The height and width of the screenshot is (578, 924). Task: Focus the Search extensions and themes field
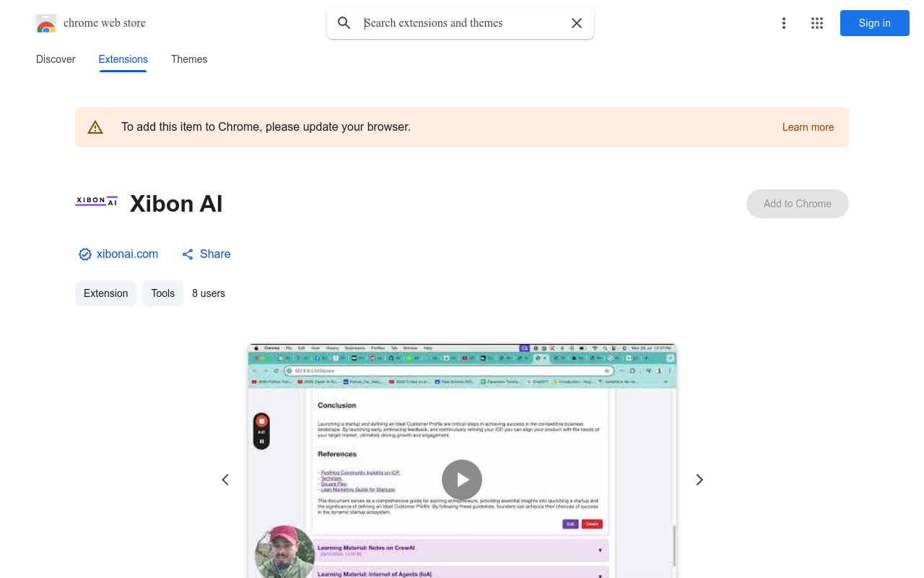pyautogui.click(x=462, y=23)
